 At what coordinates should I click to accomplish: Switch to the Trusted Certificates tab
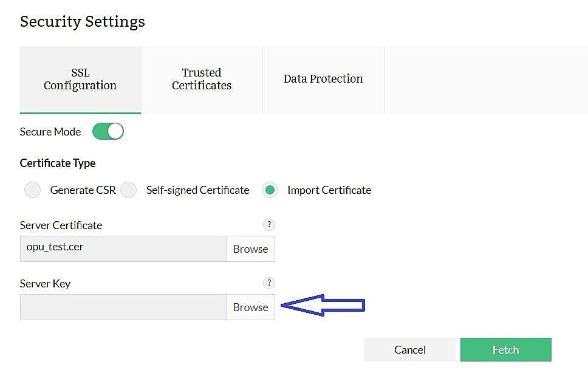202,80
